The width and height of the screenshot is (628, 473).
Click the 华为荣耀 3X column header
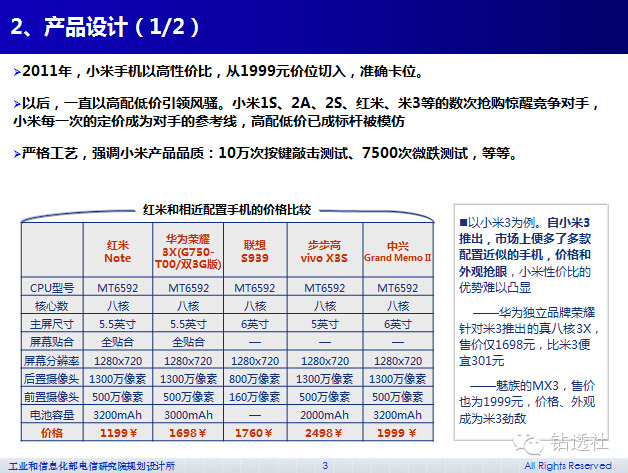point(188,252)
